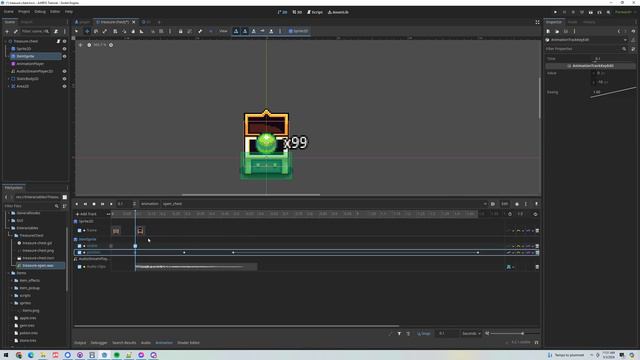This screenshot has width=640, height=360.
Task: Open the Script workspace
Action: point(315,12)
